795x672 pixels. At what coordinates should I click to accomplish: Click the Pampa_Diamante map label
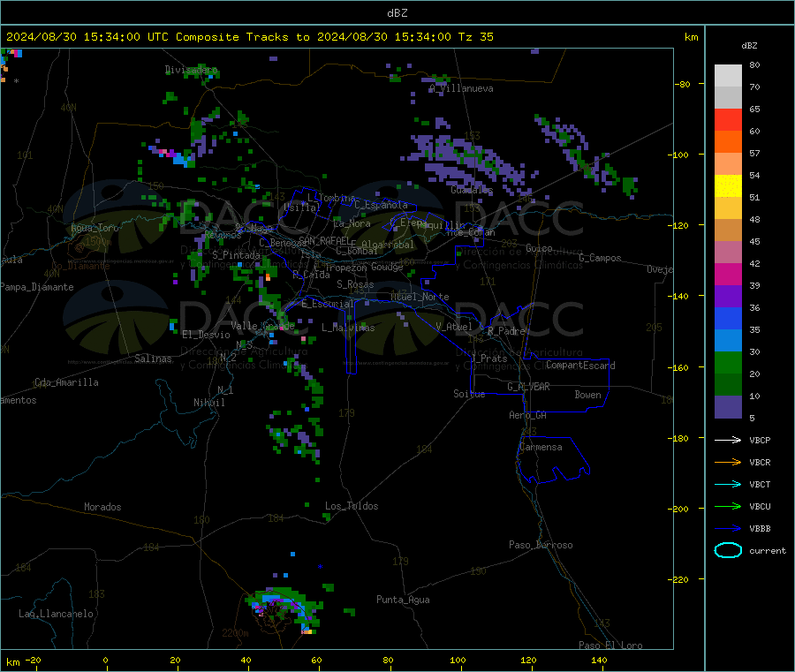(x=36, y=287)
